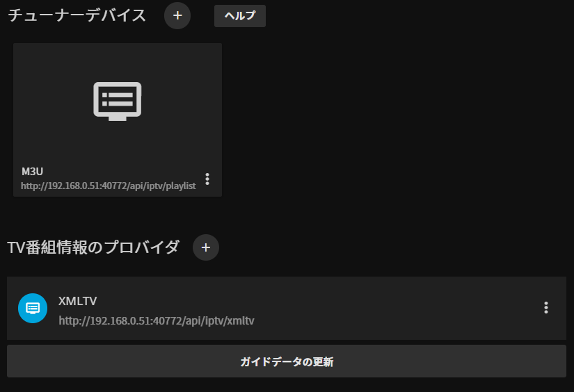Click the blue XMLTV provider icon

(x=33, y=309)
